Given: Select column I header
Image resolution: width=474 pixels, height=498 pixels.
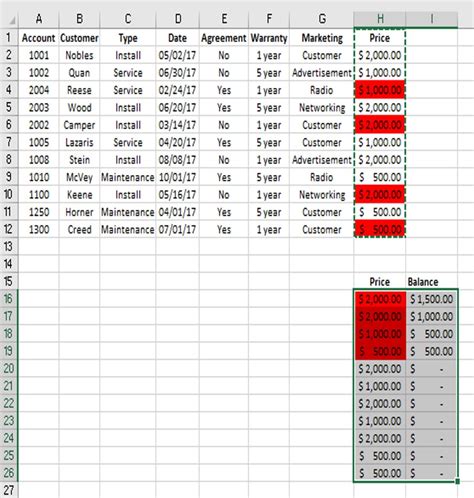Looking at the screenshot, I should tap(432, 19).
